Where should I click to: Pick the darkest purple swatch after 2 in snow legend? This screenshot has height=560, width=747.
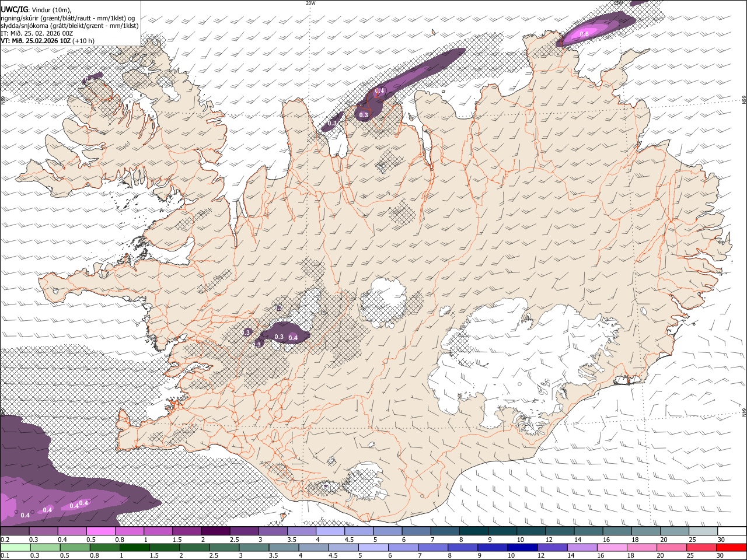(215, 531)
